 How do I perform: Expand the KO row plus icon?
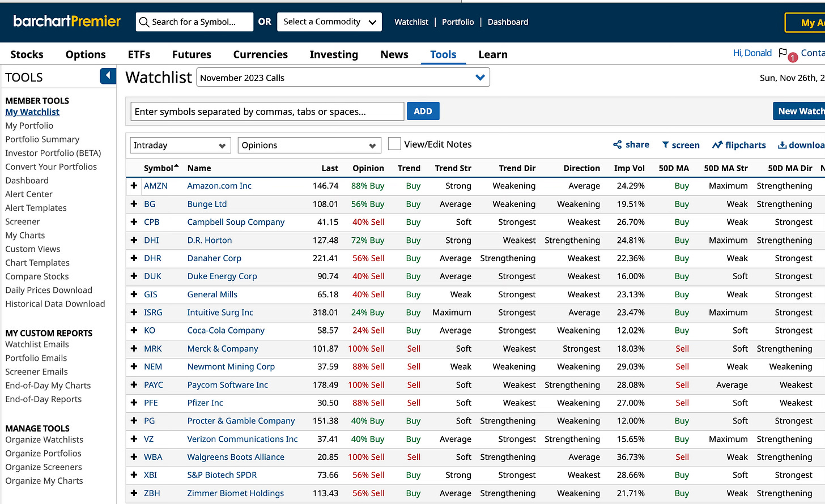tap(134, 330)
